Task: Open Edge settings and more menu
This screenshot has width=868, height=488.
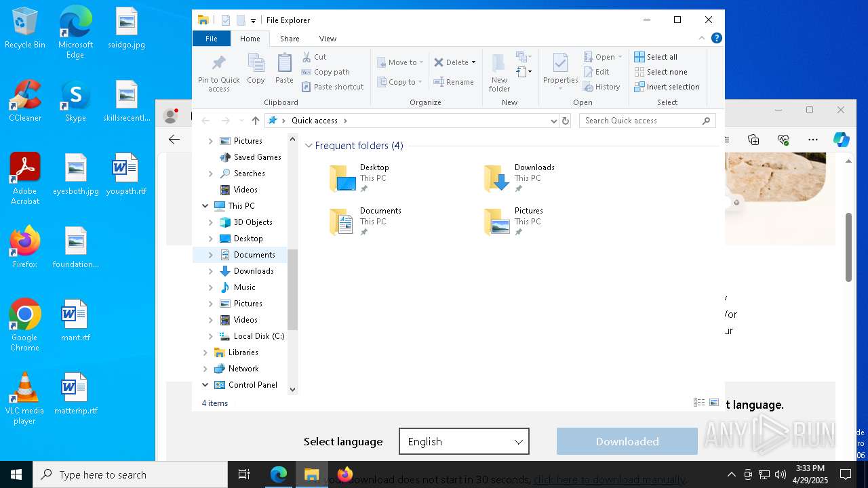Action: coord(813,140)
